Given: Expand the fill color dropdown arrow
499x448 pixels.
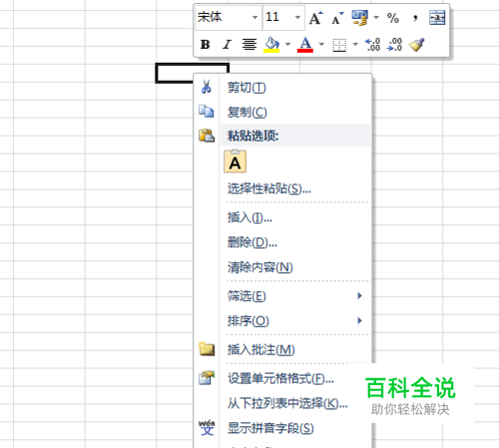Looking at the screenshot, I should pos(287,44).
